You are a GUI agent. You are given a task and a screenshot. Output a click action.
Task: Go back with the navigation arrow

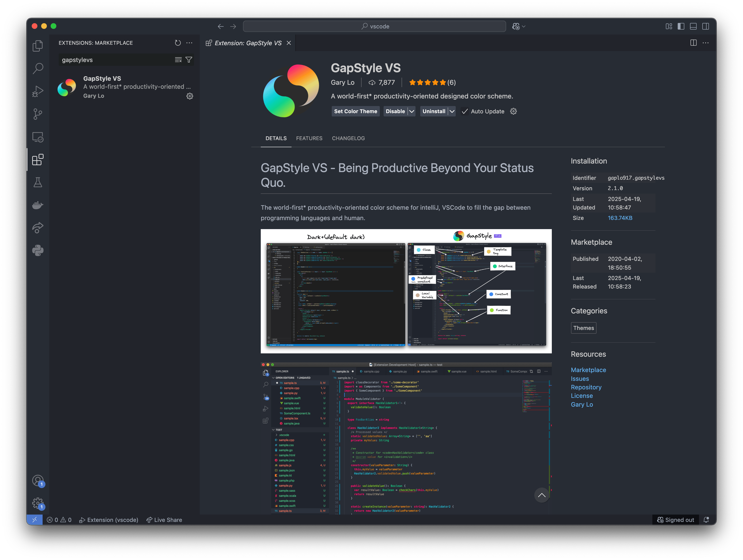click(x=221, y=27)
